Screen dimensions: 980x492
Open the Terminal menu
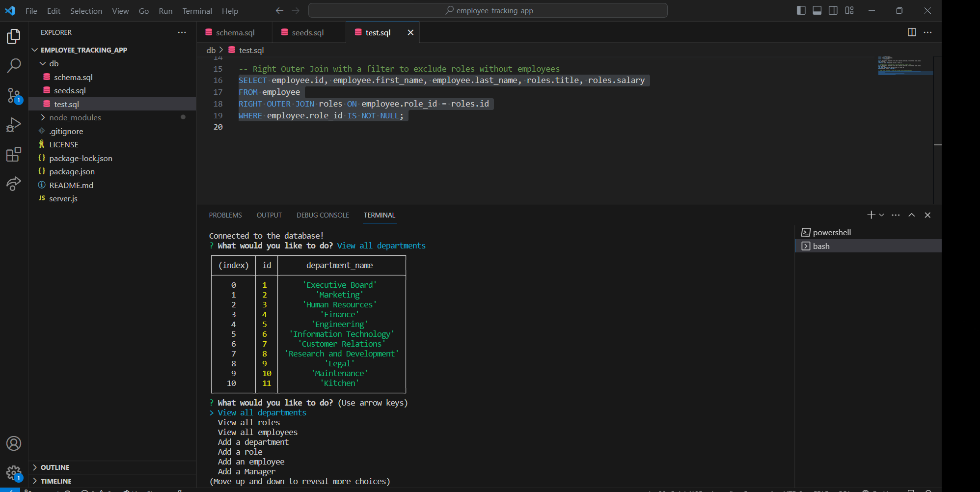(196, 10)
